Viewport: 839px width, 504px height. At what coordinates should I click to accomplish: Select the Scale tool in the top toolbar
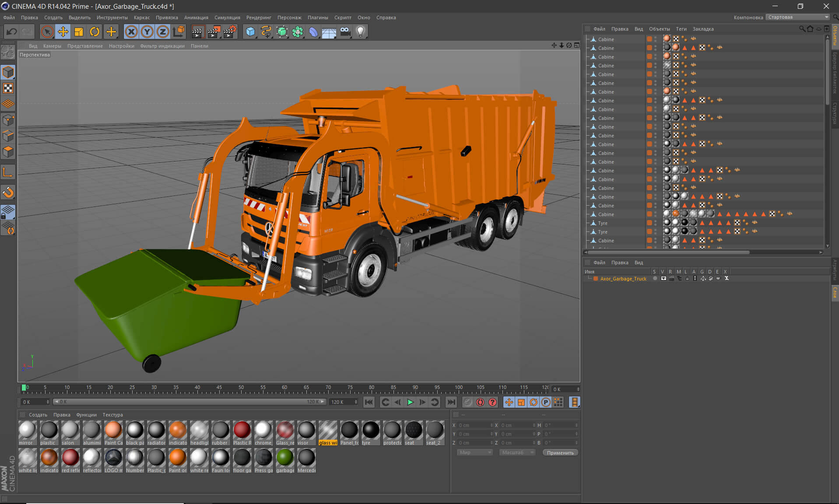pos(79,31)
